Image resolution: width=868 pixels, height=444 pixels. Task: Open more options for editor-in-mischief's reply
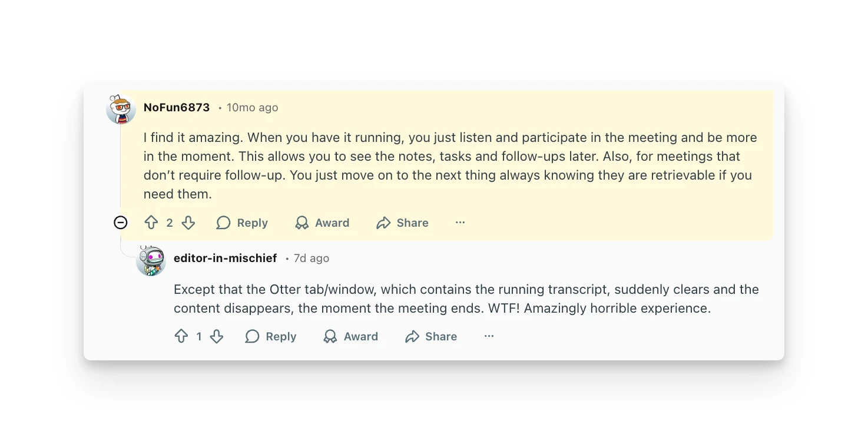click(x=489, y=336)
